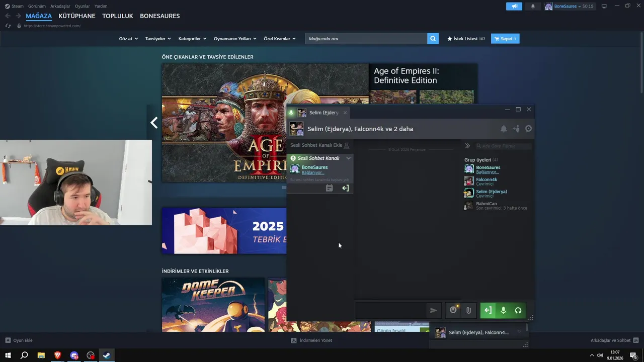Viewport: 644px width, 362px height.
Task: Click the Ada Göre Filtrele filter field
Action: [x=503, y=146]
